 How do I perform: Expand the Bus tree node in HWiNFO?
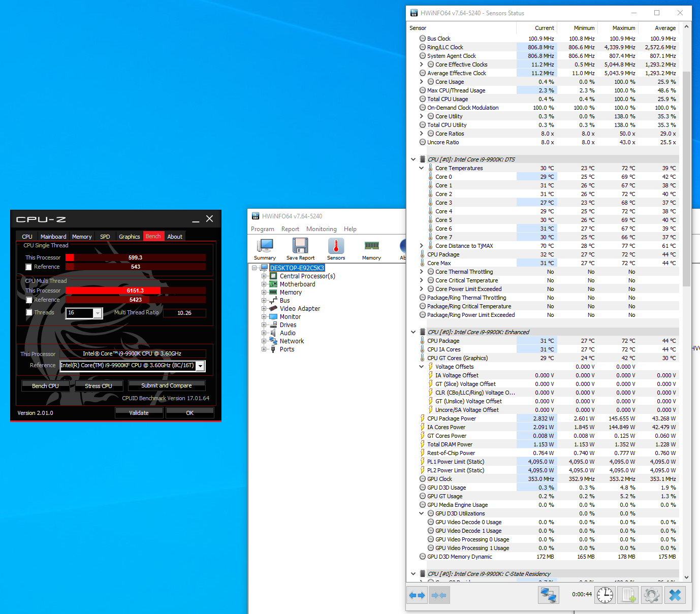(x=264, y=301)
